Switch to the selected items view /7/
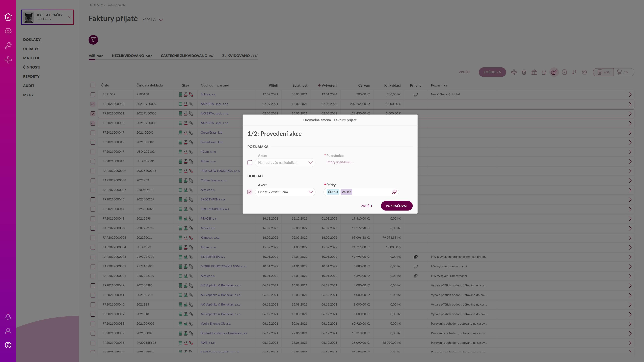 coord(624,72)
